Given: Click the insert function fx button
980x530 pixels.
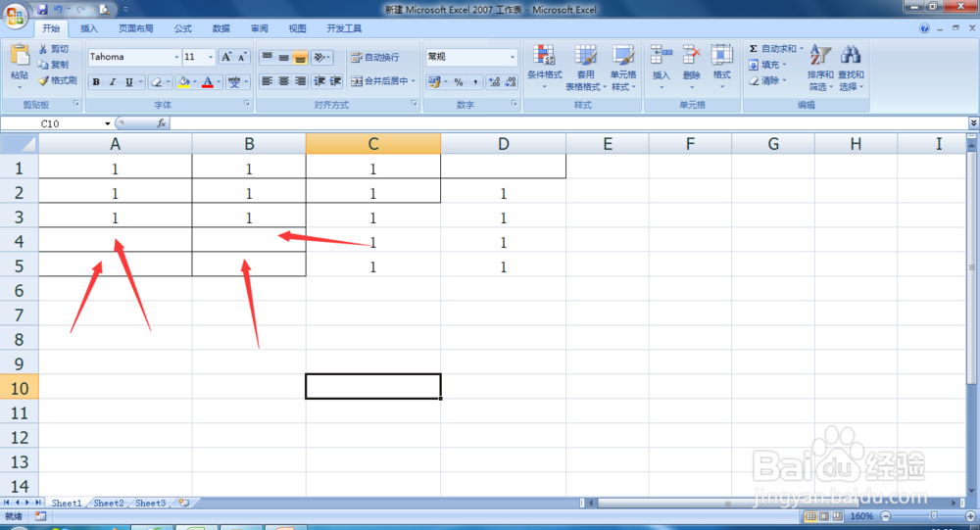Looking at the screenshot, I should (x=162, y=123).
